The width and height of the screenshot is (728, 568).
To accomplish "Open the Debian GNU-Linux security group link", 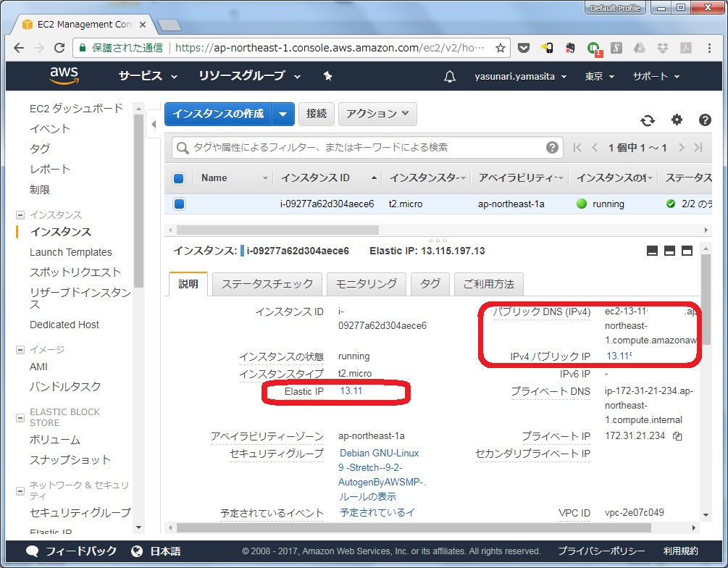I will [x=382, y=468].
